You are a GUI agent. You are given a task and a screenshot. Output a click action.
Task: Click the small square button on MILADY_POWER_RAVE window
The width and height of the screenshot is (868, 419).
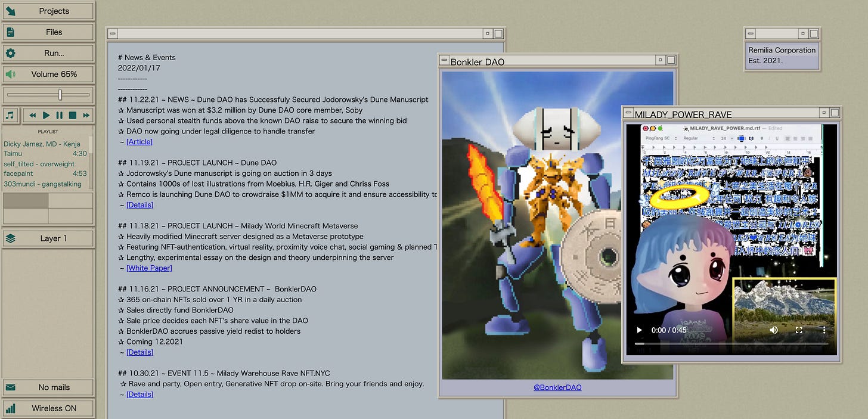[824, 113]
